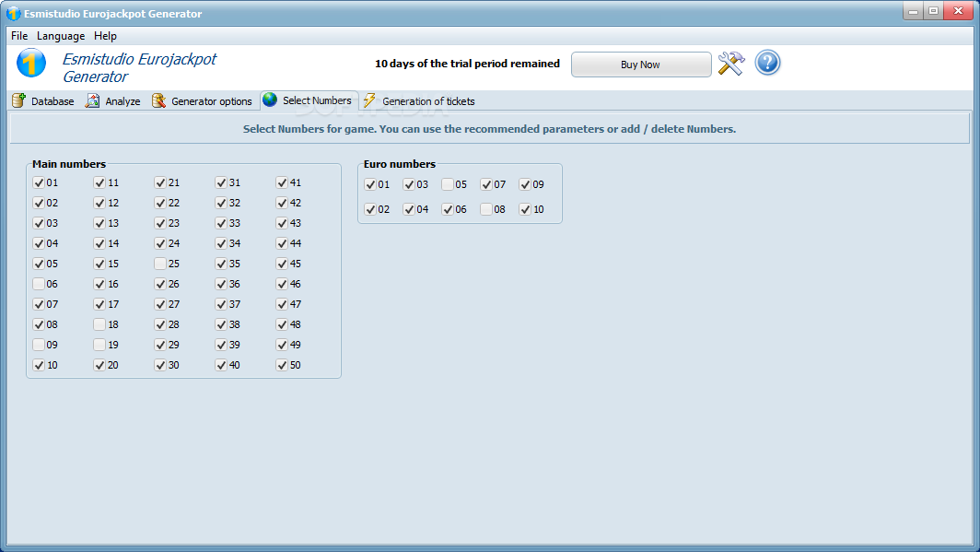The height and width of the screenshot is (552, 980).
Task: Uncheck main number 50
Action: (x=282, y=365)
